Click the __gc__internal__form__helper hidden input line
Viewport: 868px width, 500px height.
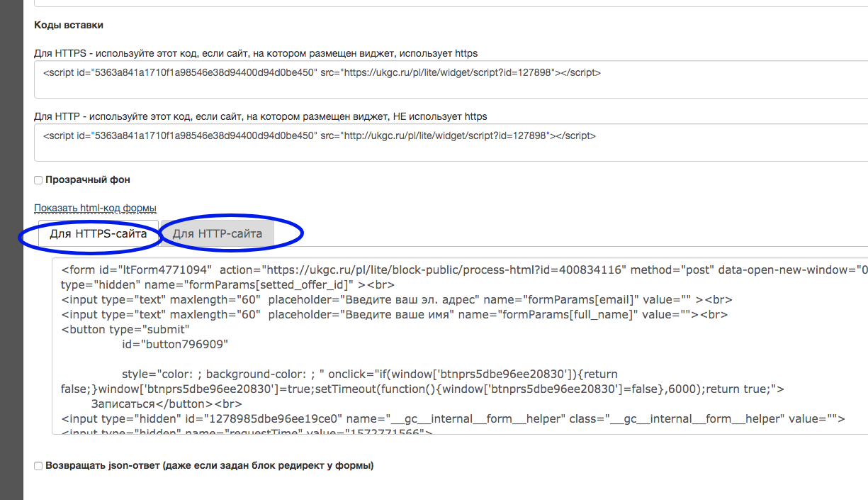click(453, 418)
